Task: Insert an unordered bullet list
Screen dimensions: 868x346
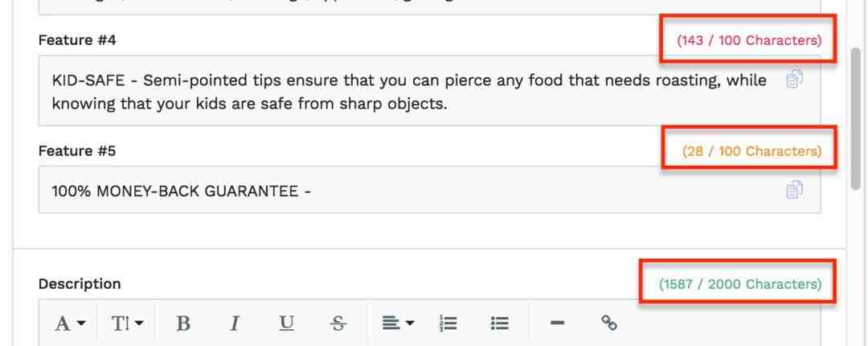Action: [x=500, y=323]
